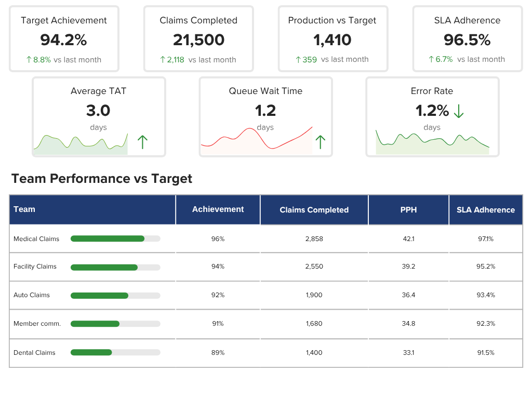Sort by the Achievement column header
Screen dimensions: 532x399
click(x=218, y=210)
